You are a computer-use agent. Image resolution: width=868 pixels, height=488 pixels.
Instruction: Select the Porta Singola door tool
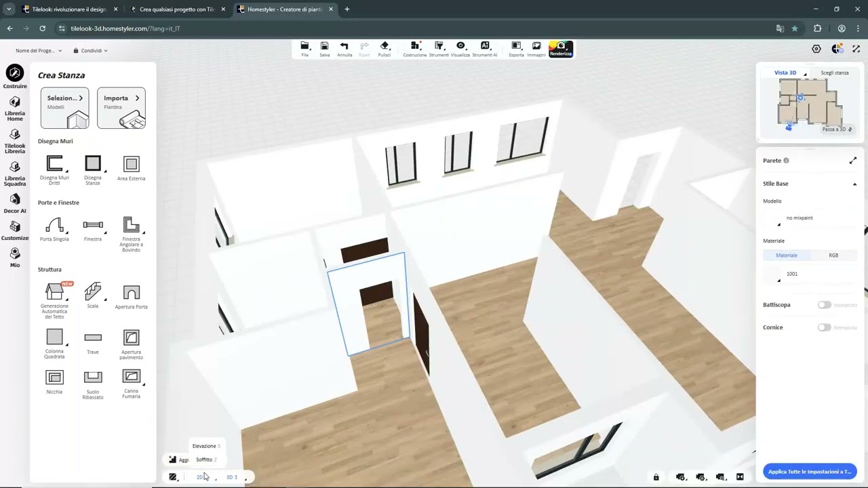(x=54, y=229)
